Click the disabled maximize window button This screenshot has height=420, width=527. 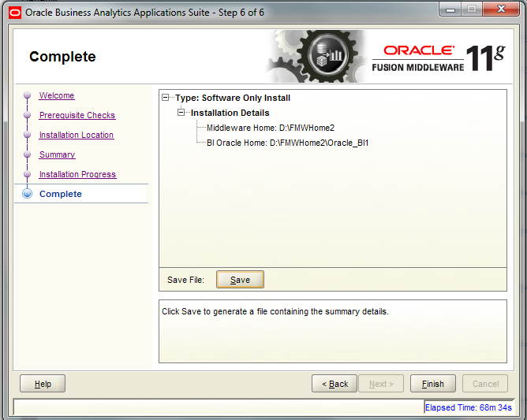point(472,9)
